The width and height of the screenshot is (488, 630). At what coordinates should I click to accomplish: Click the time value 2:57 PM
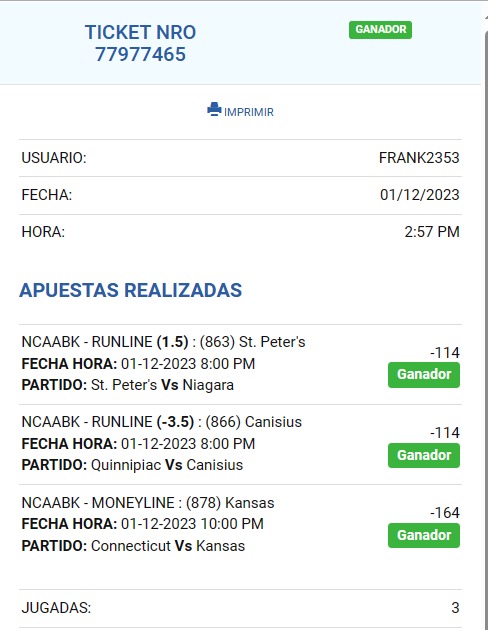click(x=432, y=232)
